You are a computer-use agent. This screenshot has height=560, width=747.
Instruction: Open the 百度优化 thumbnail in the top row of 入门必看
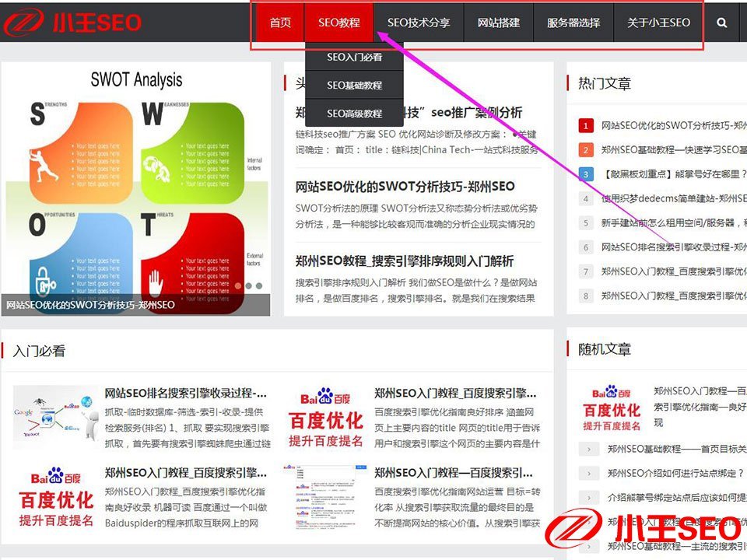(x=325, y=417)
